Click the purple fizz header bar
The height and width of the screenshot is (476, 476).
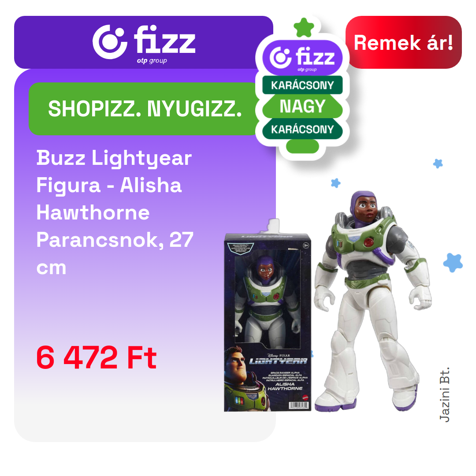point(144,42)
